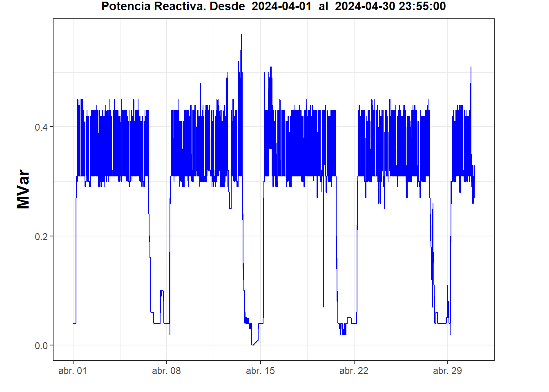Viewport: 549px width, 392px height.
Task: Click the tallest spike just after abr. 29
Action: coord(471,68)
